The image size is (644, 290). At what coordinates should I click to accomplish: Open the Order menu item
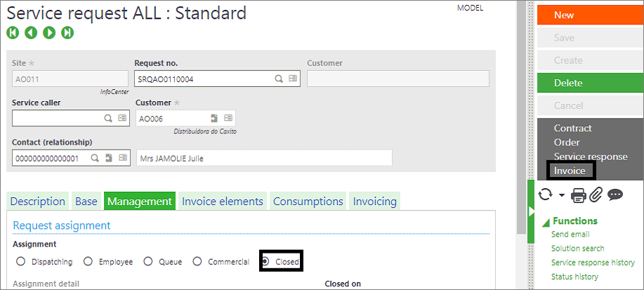pos(567,143)
